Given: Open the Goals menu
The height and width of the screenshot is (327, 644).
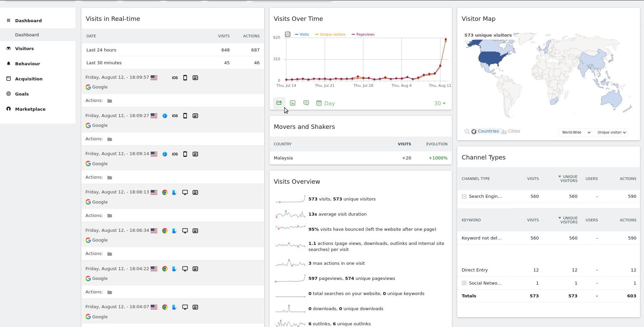Looking at the screenshot, I should [x=22, y=94].
